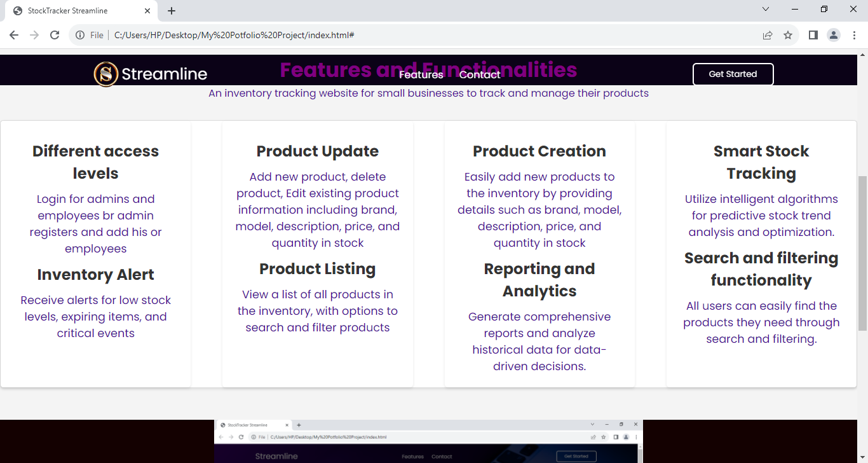
Task: Expand the tab search dropdown arrow
Action: pyautogui.click(x=766, y=9)
